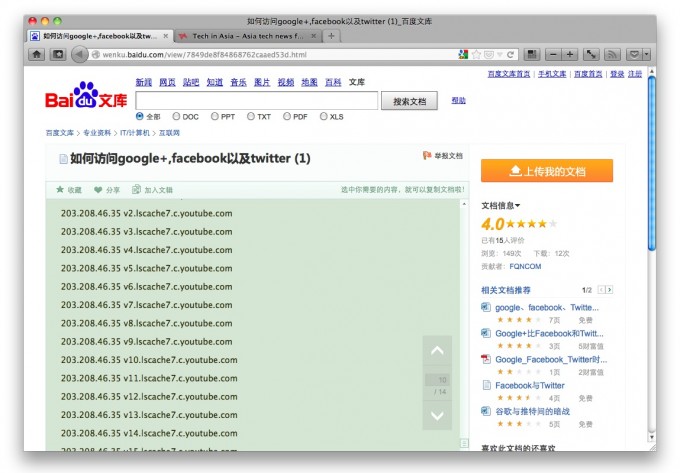Open the toolbar overflow dropdown arrow
Screen dimensions: 680x473
tap(647, 55)
